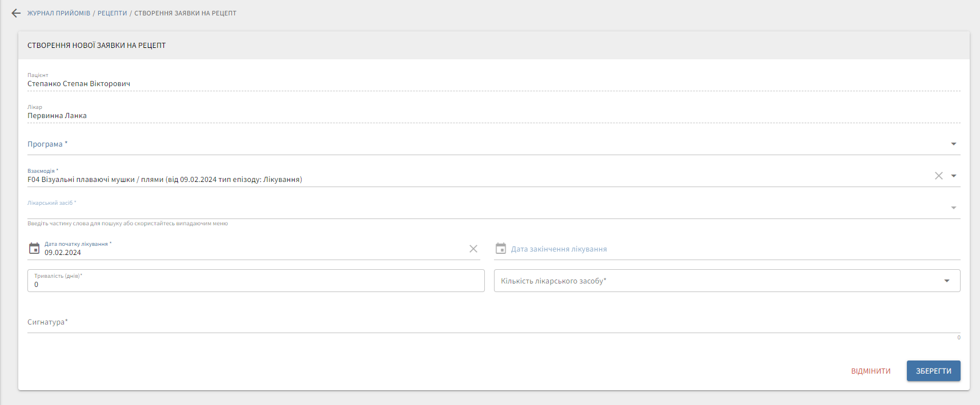Focus the Тривалість (днів) input field
Screen dimensions: 980x405
(x=256, y=283)
